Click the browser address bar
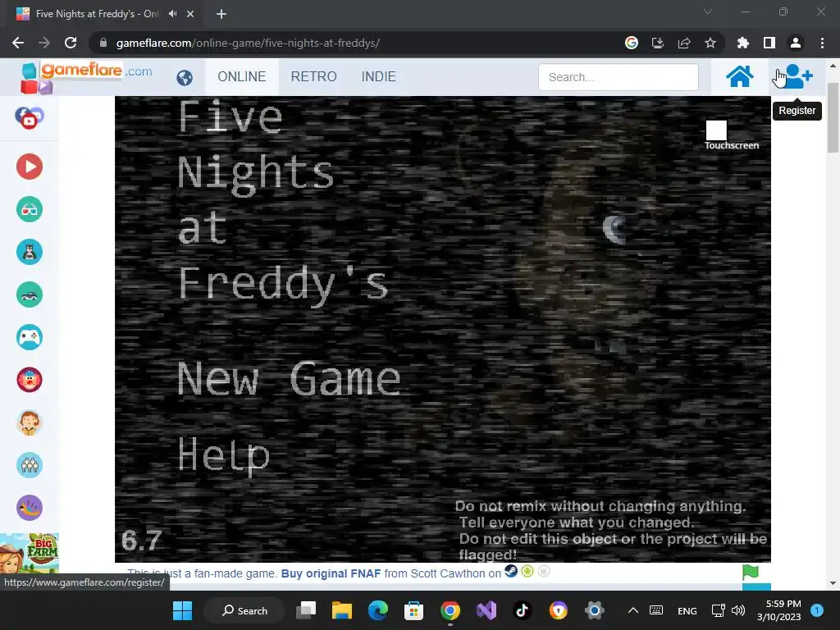840x630 pixels. (x=354, y=43)
